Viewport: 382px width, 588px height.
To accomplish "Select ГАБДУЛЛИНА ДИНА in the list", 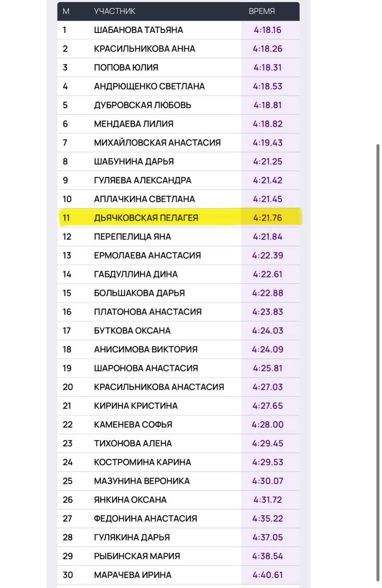I will [x=136, y=274].
